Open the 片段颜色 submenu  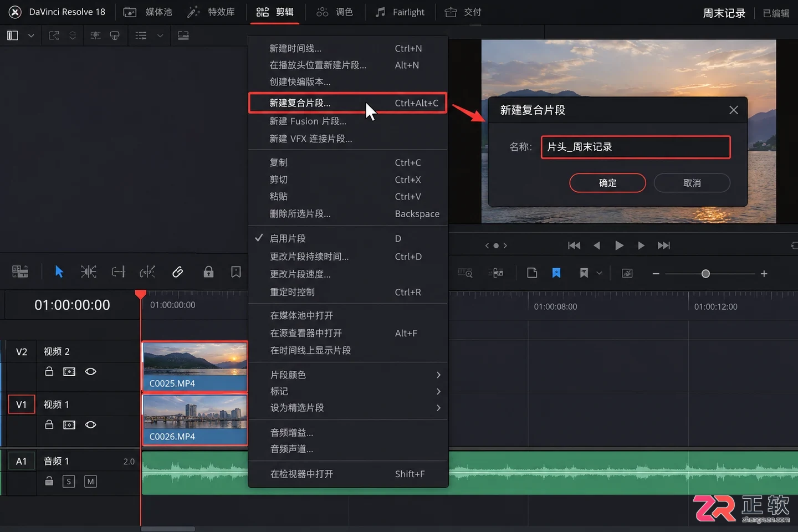pos(348,375)
